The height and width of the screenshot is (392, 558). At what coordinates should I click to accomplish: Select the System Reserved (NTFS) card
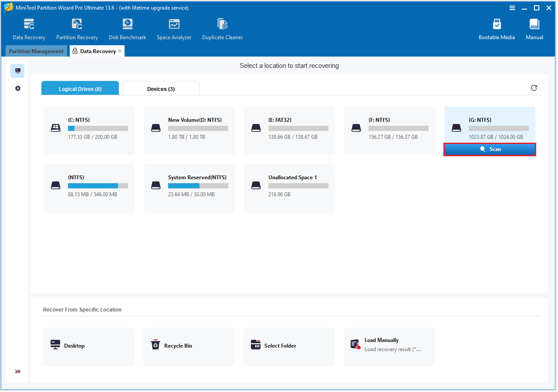[x=189, y=188]
